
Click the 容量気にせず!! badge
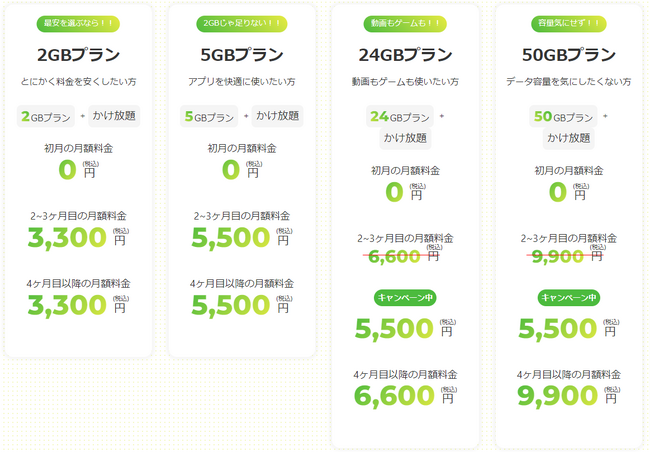pos(568,22)
